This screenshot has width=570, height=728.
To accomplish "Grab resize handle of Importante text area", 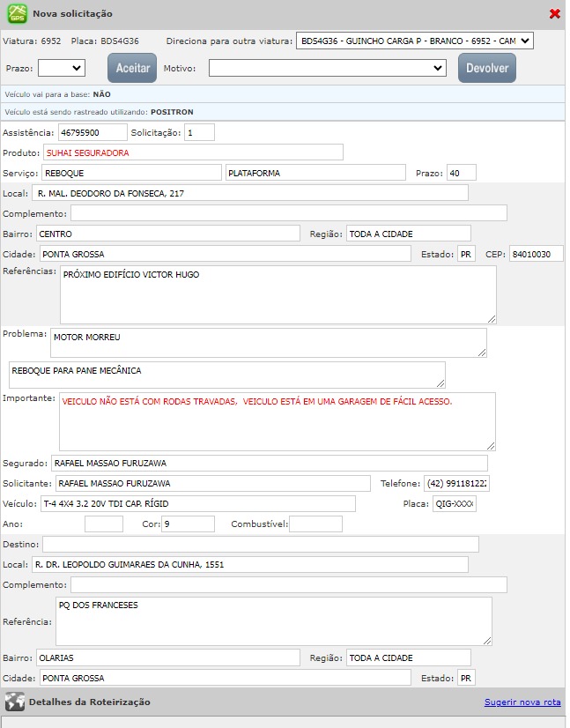I will pos(491,446).
